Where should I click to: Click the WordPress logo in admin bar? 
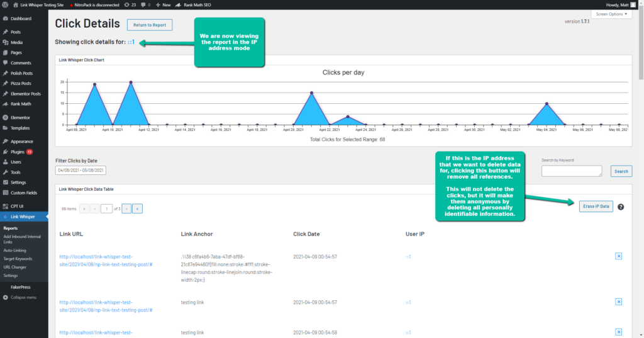tap(5, 5)
